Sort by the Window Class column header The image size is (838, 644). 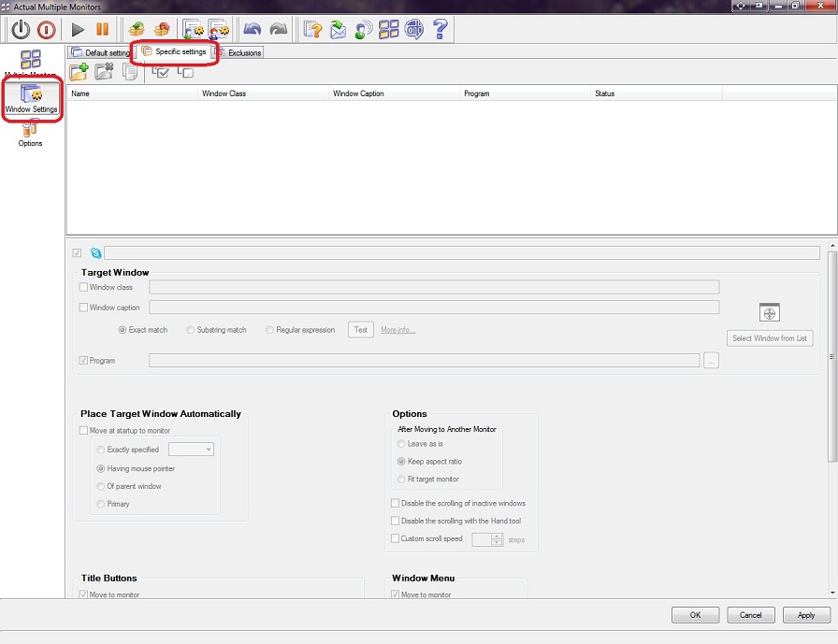(x=263, y=93)
